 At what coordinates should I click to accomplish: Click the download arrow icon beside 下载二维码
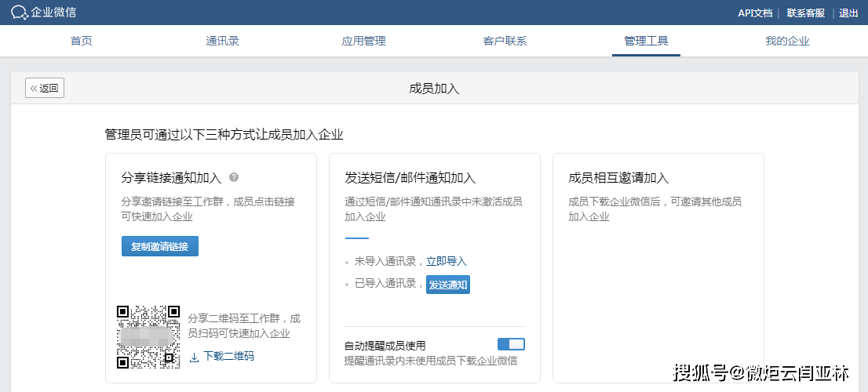click(194, 357)
